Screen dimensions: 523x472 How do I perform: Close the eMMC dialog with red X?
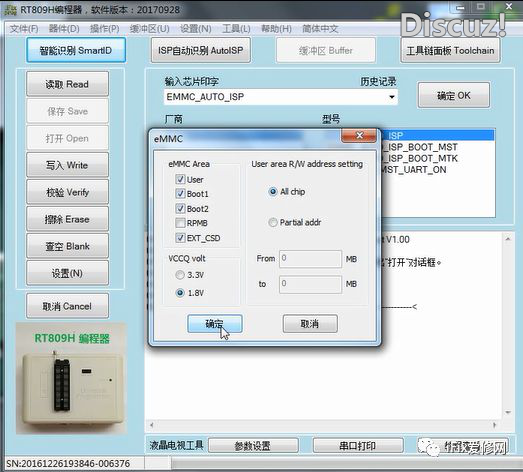click(x=359, y=135)
